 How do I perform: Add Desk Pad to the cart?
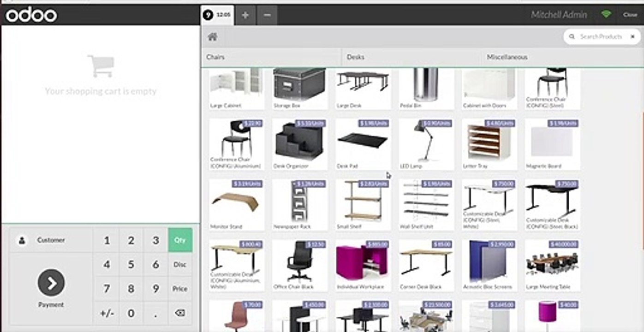pyautogui.click(x=363, y=144)
